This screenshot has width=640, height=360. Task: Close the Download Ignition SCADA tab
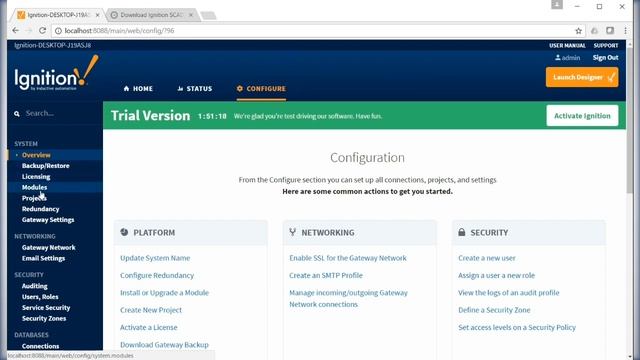click(x=191, y=15)
